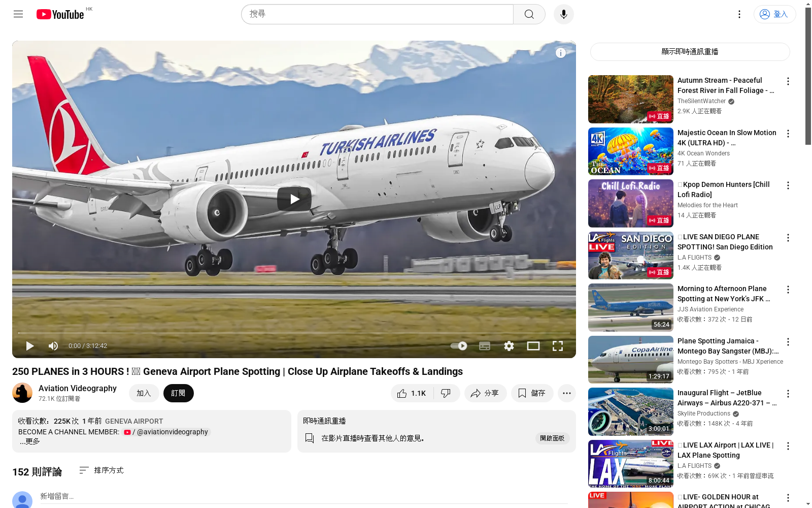Open menu for New York JFK video
Image resolution: width=812 pixels, height=508 pixels.
[788, 290]
